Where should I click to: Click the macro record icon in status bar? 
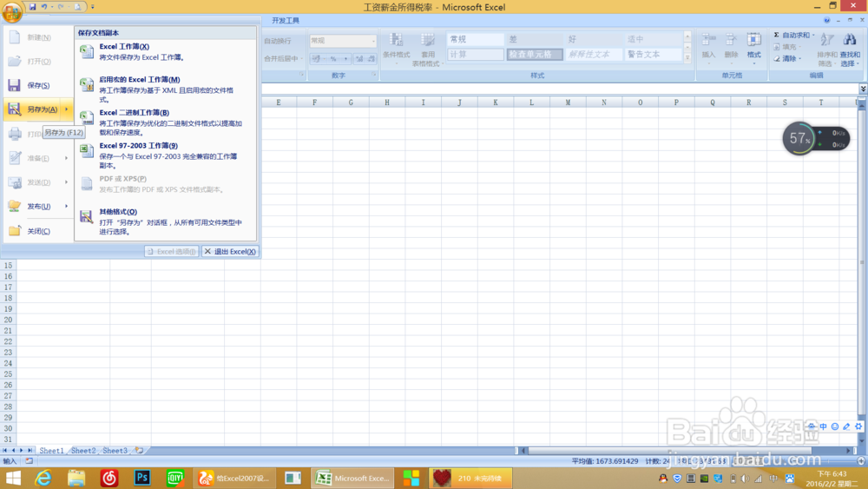click(29, 460)
